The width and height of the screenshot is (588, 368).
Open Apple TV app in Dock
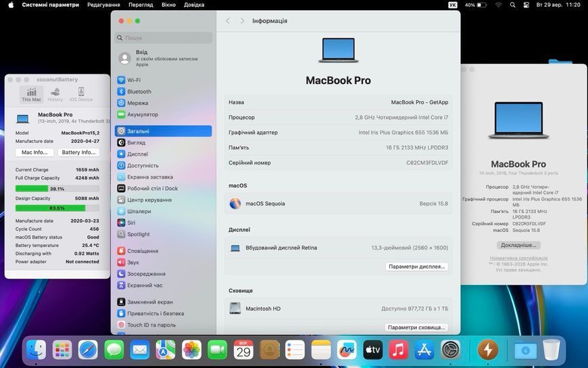pyautogui.click(x=373, y=350)
